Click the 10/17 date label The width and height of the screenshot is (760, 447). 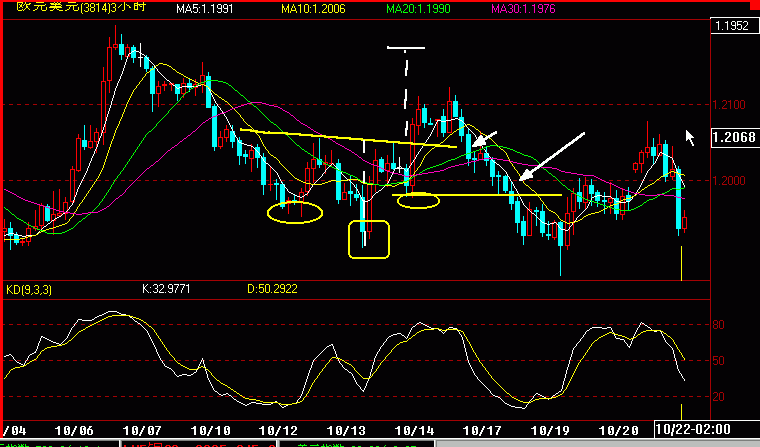(x=482, y=431)
